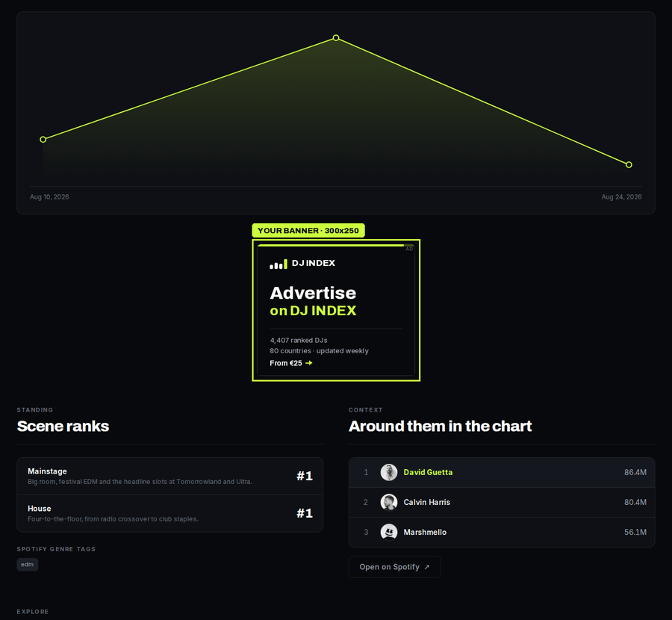672x620 pixels.
Task: Click the 56.1M listeners value
Action: point(635,532)
